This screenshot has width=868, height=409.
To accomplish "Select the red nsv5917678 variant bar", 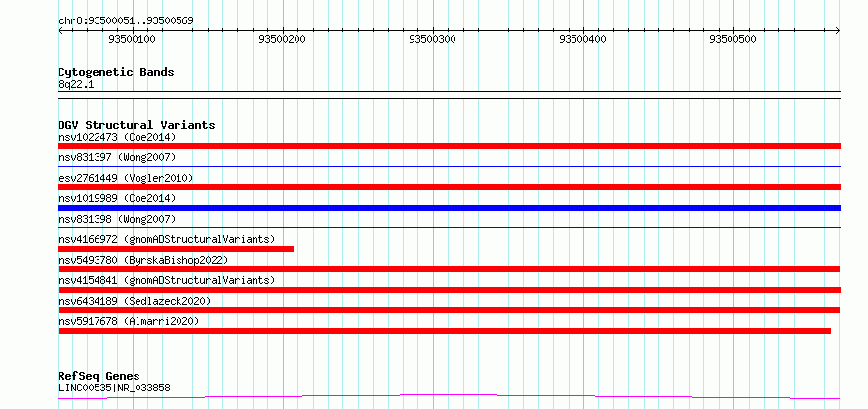I will click(445, 331).
